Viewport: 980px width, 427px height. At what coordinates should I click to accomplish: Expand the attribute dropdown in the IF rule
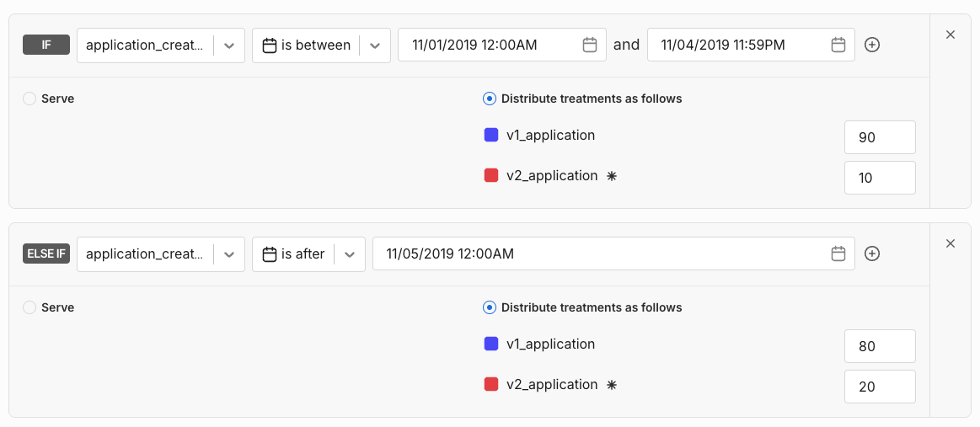pyautogui.click(x=228, y=45)
